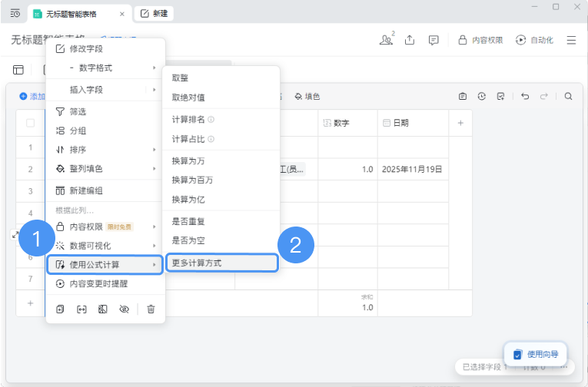
Task: Click the expand arrows icon beside row 5
Action: point(15,235)
